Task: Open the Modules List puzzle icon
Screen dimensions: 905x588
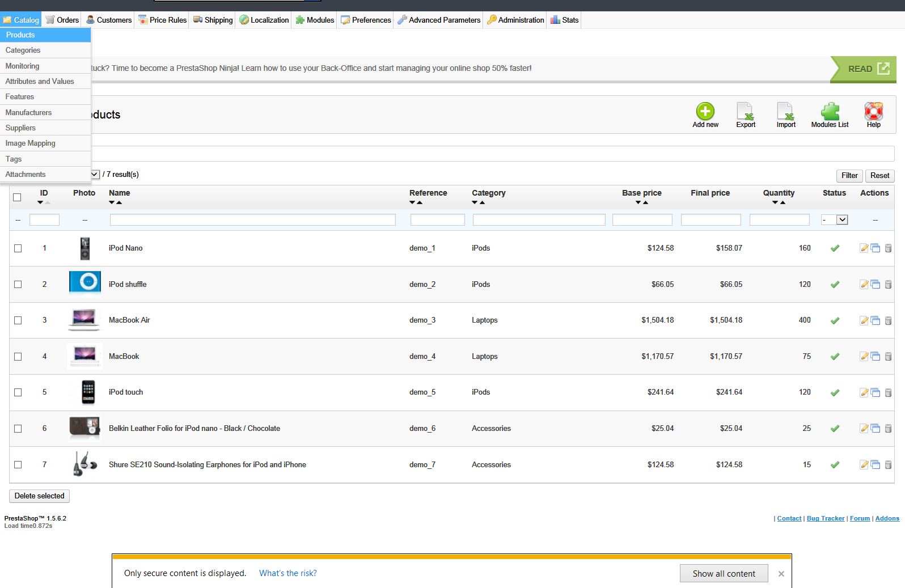Action: coord(830,111)
